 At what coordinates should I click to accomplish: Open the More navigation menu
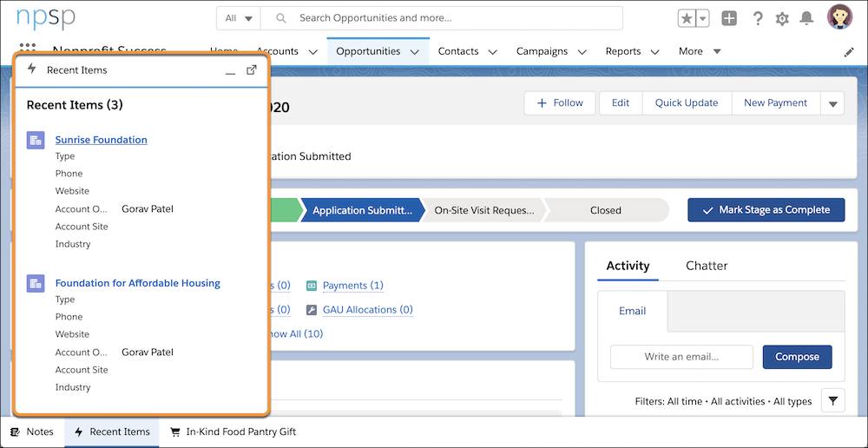point(700,51)
